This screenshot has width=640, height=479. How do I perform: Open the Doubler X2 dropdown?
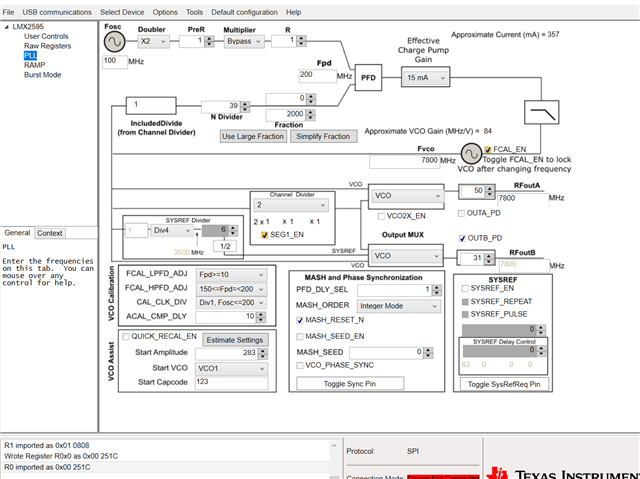(x=153, y=41)
